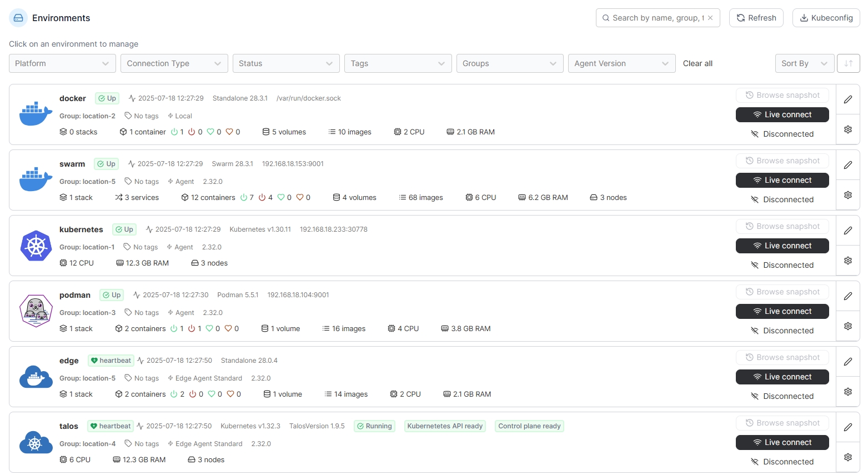The image size is (868, 475).
Task: Download the Kubeconfig file
Action: pos(826,18)
